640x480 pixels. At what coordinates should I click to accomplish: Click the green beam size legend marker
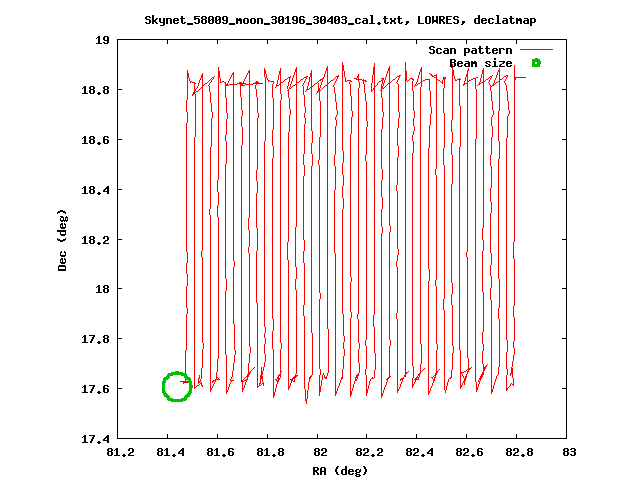[536, 63]
